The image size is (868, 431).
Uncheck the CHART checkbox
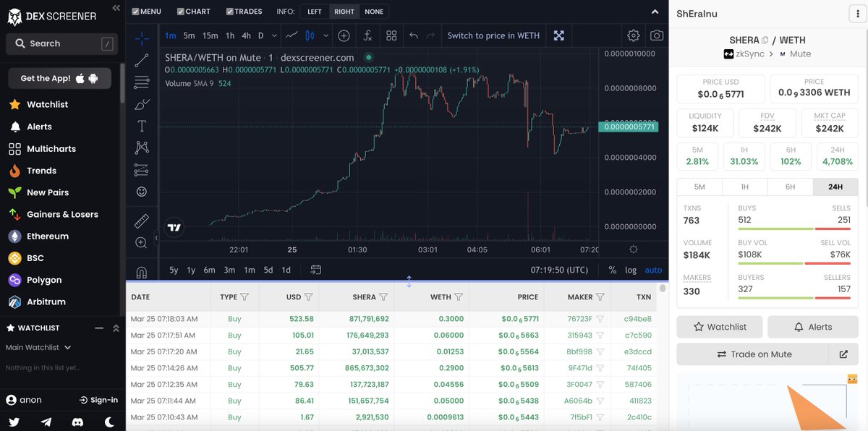(179, 12)
